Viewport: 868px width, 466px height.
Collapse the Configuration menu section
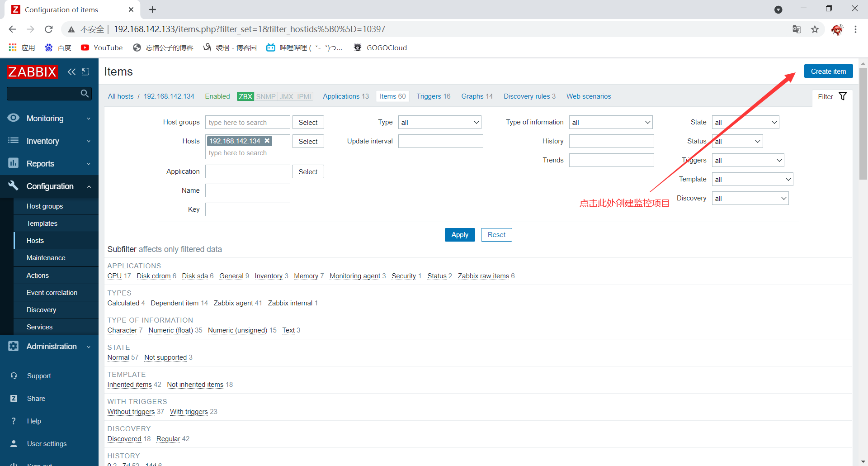tap(49, 186)
